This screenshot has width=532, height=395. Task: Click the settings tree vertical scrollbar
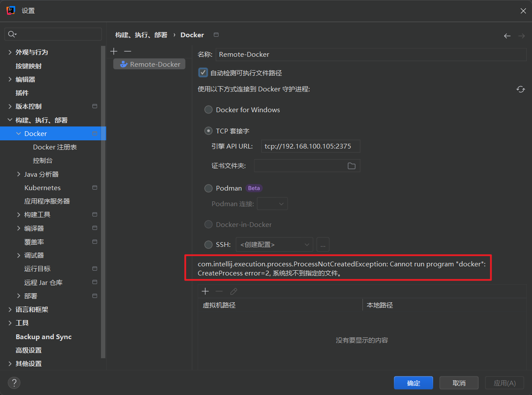coord(103,202)
